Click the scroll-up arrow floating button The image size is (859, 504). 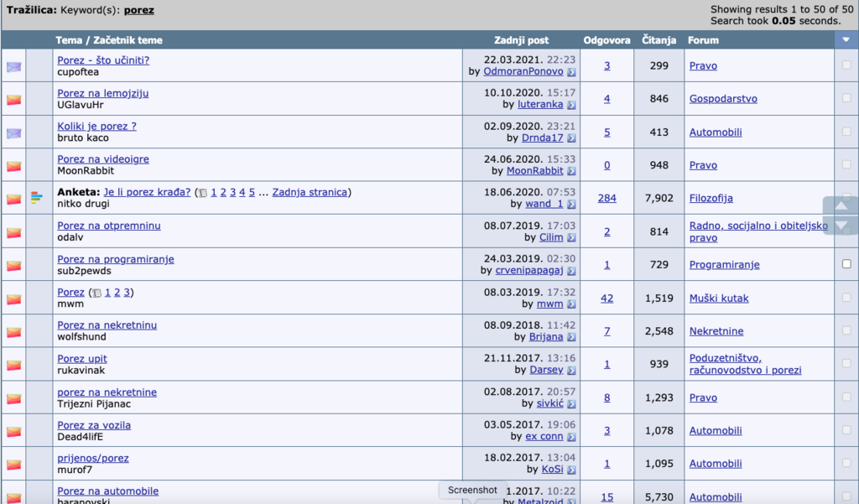point(841,206)
